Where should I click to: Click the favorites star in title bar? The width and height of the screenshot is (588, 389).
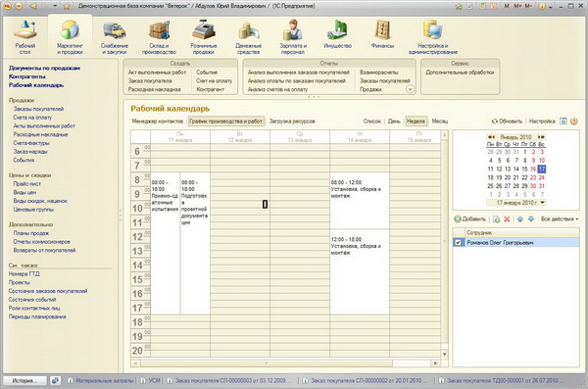67,6
